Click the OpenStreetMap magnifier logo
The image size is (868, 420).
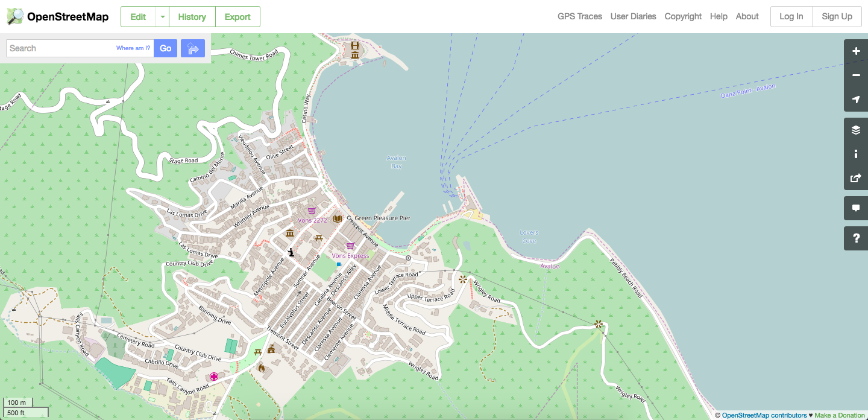point(16,16)
